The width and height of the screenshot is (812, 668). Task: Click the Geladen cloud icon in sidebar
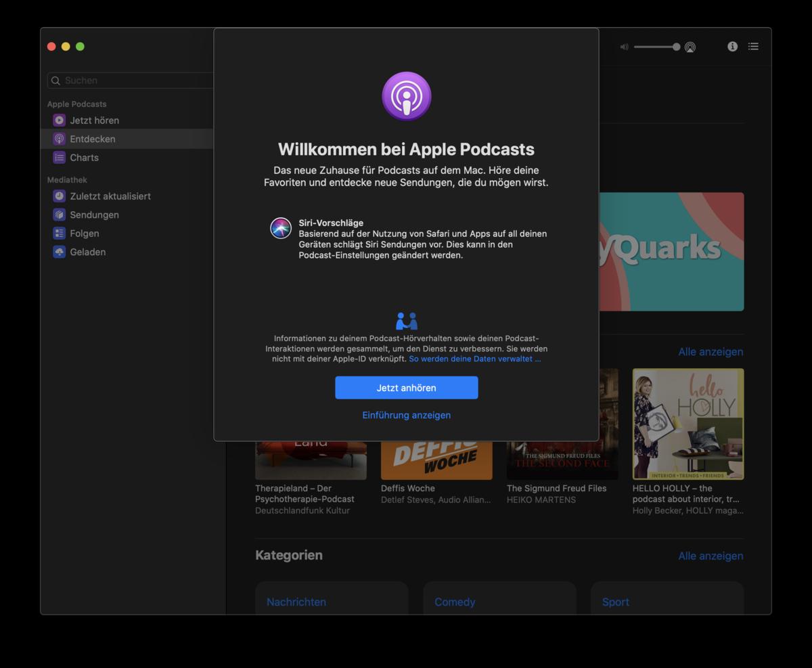point(60,252)
